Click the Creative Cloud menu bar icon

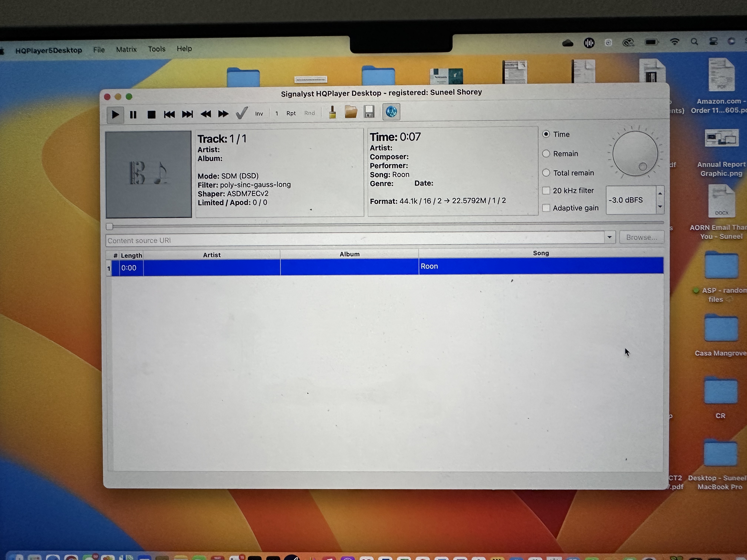(x=628, y=42)
